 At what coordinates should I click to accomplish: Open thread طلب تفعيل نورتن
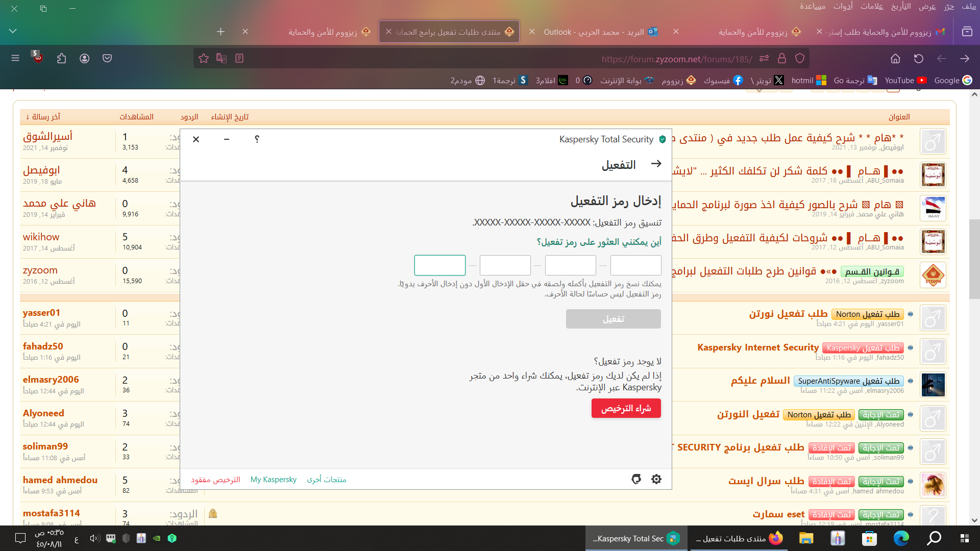[x=788, y=313]
